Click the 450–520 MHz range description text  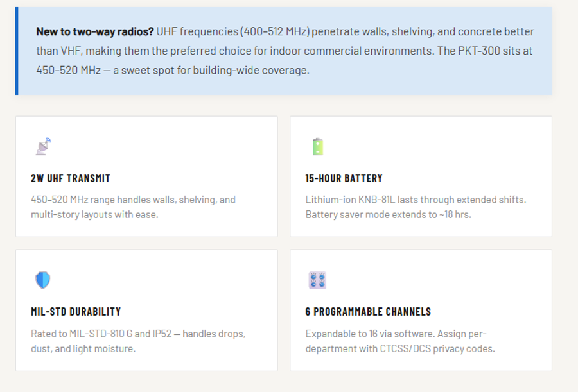(x=133, y=207)
